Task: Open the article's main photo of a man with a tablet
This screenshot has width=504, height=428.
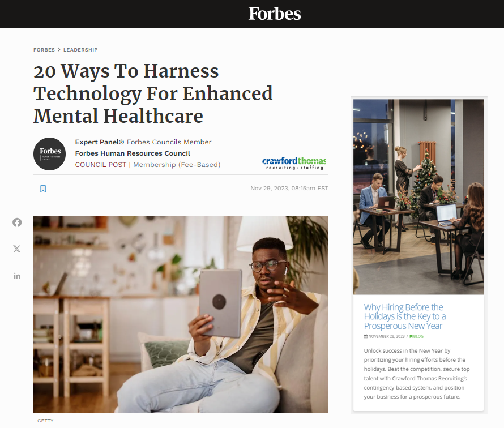Action: (x=181, y=314)
